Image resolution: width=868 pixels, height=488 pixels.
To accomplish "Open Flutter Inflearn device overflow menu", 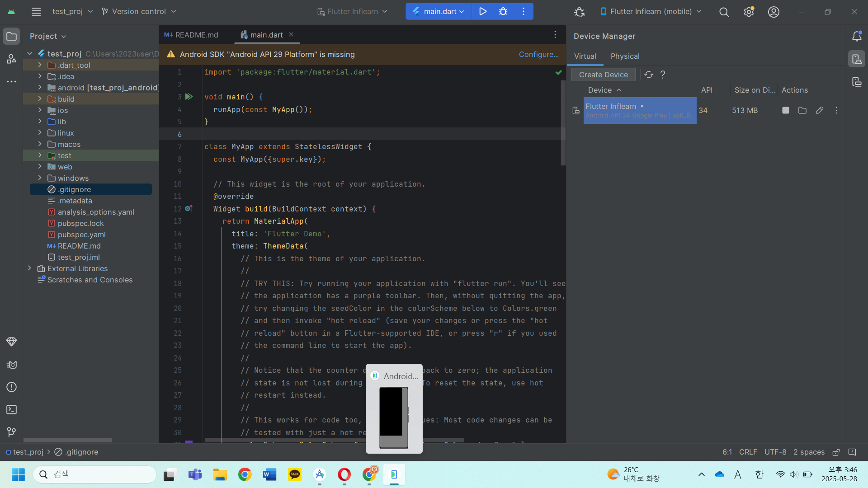I will click(836, 110).
